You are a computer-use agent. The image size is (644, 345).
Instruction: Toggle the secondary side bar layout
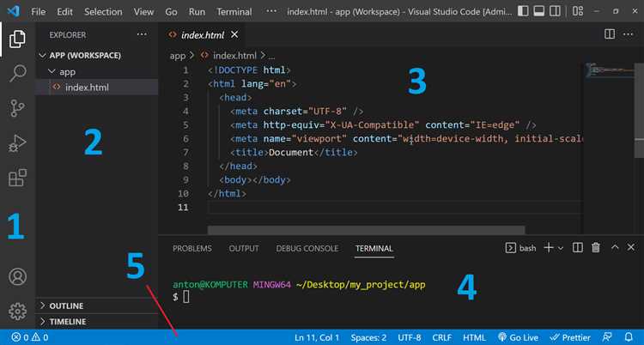click(x=556, y=12)
